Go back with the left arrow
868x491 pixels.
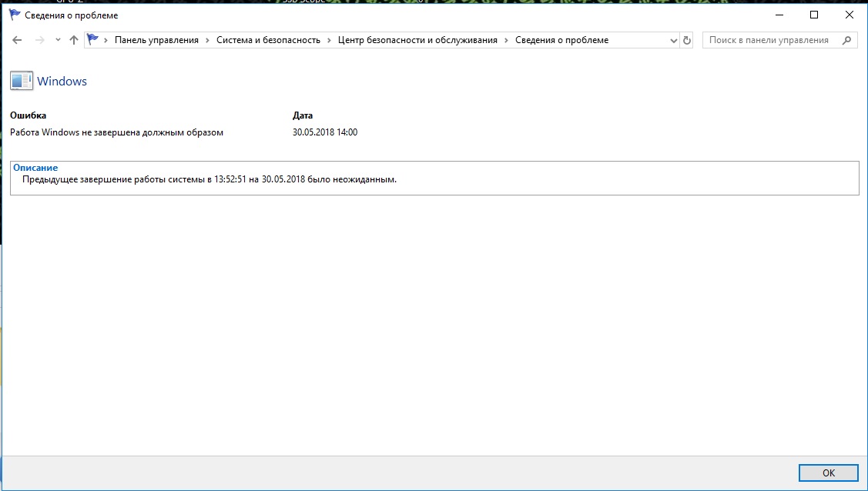point(17,40)
